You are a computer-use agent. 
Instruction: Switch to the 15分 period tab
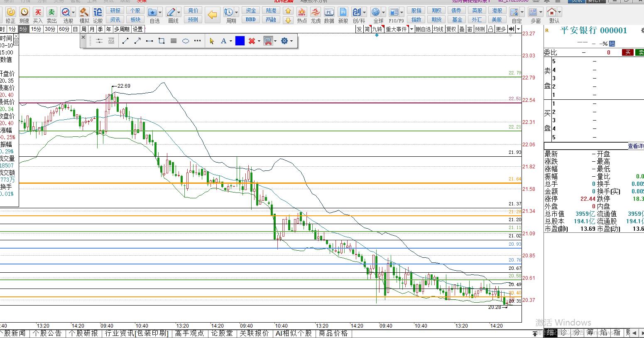(36, 29)
